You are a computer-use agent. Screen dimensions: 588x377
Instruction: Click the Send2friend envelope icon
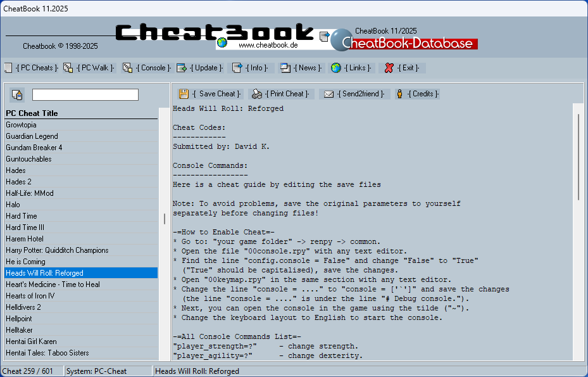click(x=329, y=93)
